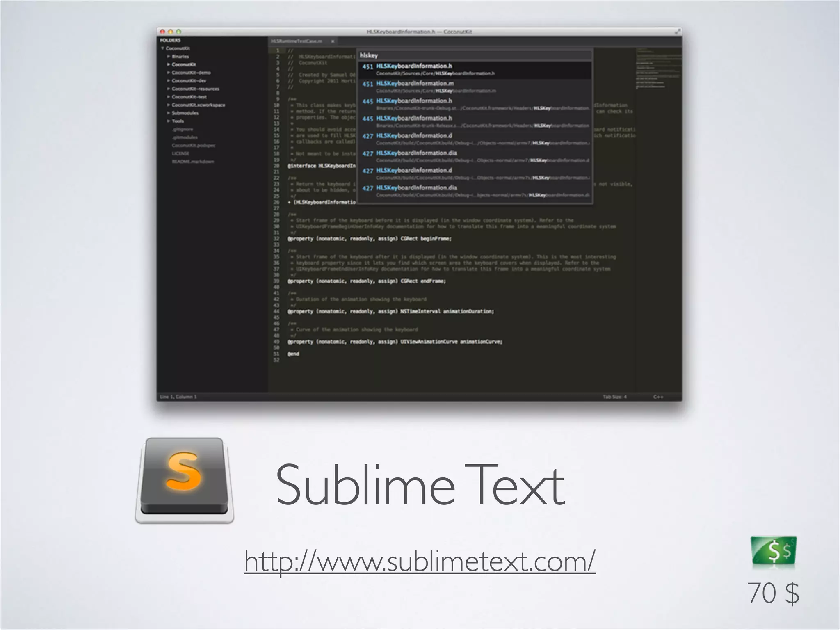Choose first 427 HLSKeyboardInformation.dia armv7 result

point(475,157)
